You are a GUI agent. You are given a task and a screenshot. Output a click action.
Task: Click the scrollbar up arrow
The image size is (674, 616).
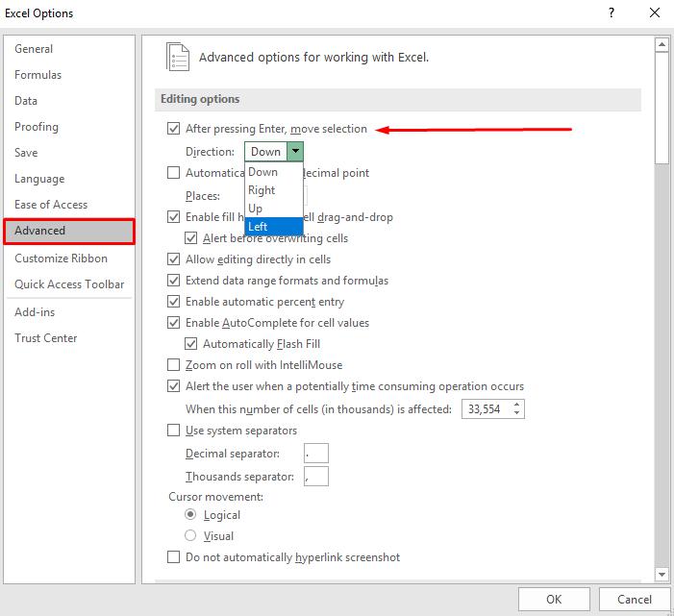pos(662,44)
